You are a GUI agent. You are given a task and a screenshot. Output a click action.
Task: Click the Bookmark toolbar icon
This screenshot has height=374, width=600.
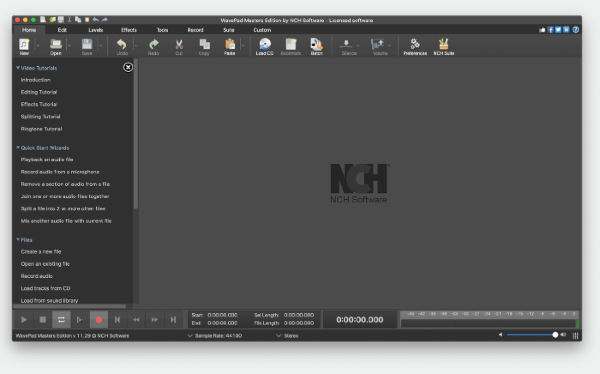[291, 47]
